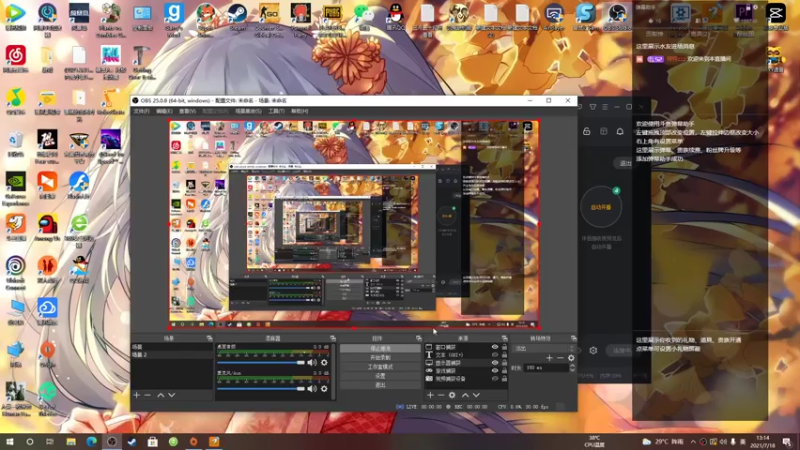Screen dimensions: 800x450
Task: Open settings gear in streaming assistant window
Action: (593, 351)
